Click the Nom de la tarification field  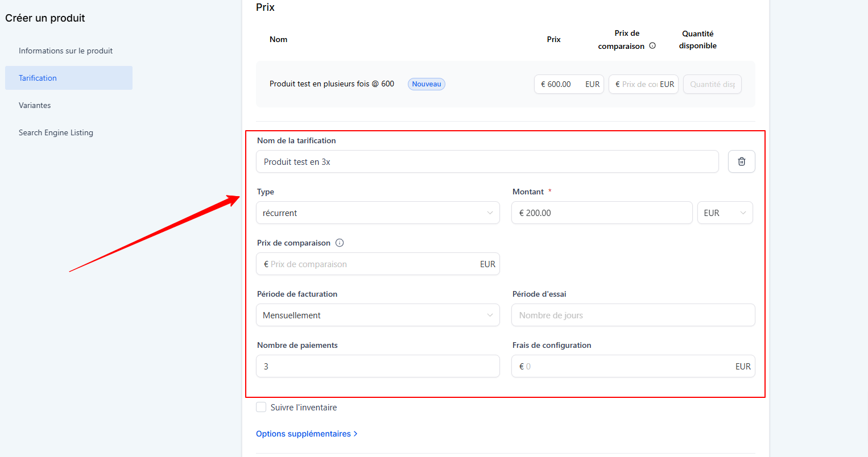(x=487, y=161)
